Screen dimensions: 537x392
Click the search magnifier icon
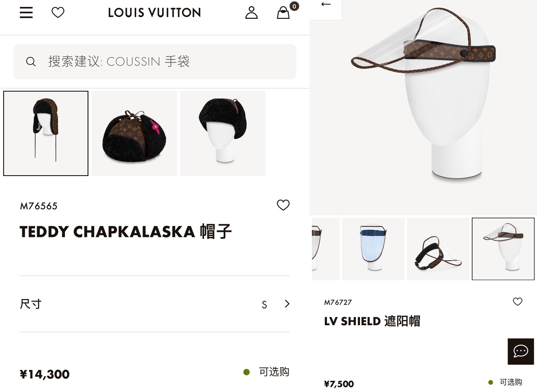tap(31, 62)
